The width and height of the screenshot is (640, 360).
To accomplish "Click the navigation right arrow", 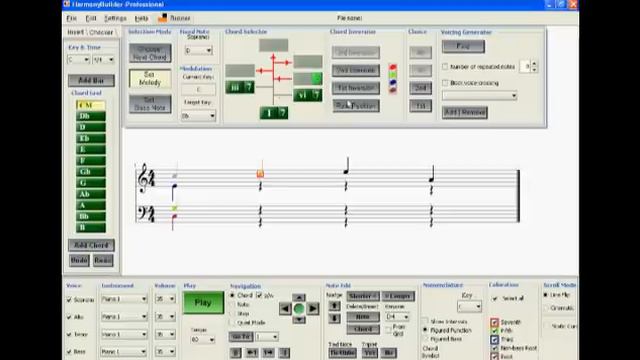I will tap(313, 309).
